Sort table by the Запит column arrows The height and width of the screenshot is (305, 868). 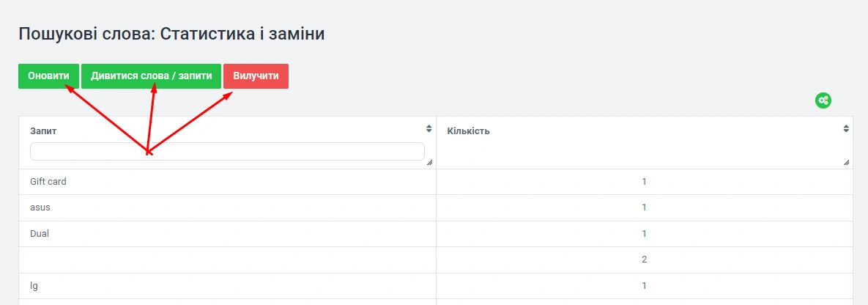click(x=429, y=129)
